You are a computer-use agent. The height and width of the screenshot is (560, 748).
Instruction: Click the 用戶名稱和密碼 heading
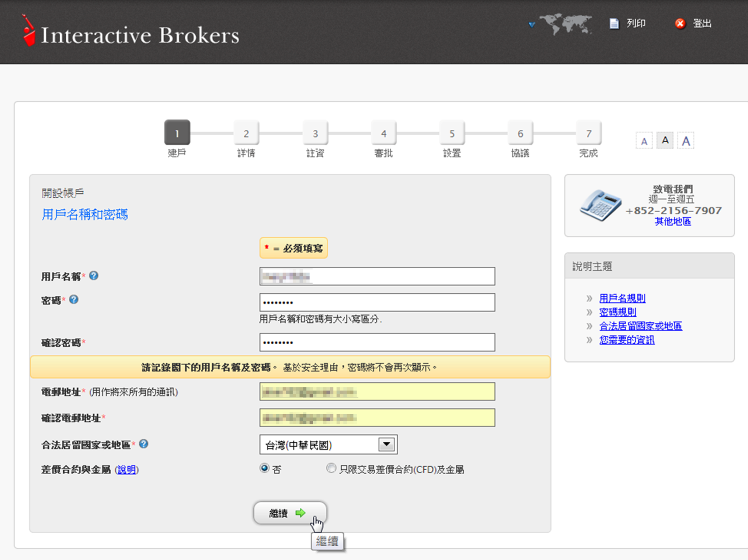tap(85, 215)
